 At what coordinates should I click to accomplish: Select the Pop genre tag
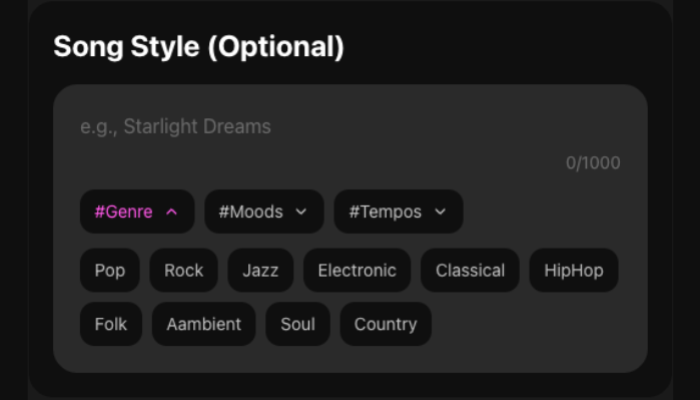[110, 270]
